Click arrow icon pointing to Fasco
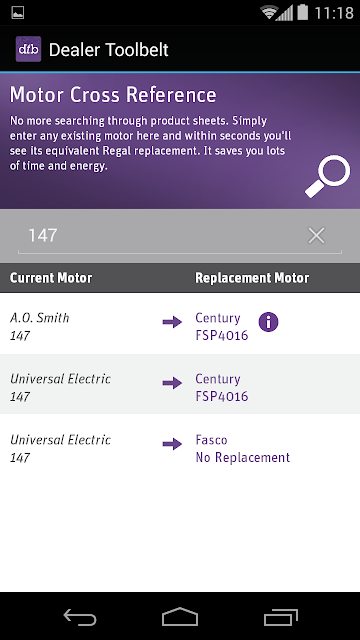 click(172, 444)
